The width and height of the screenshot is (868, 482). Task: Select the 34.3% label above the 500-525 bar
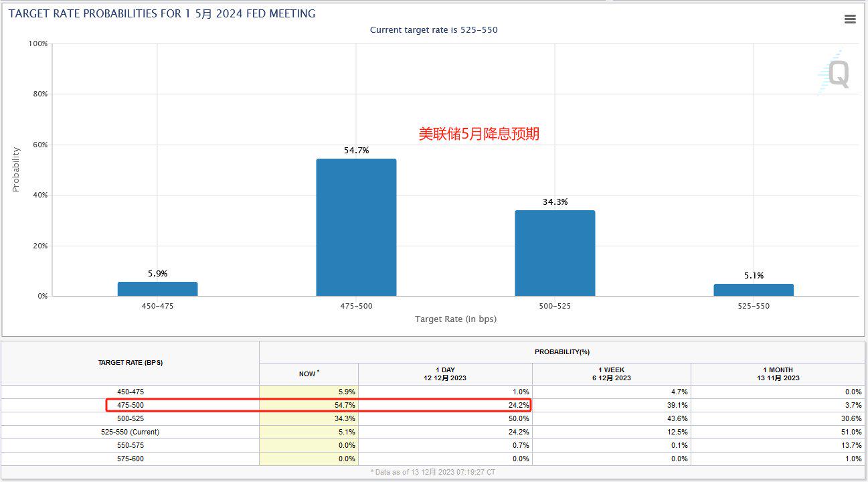pyautogui.click(x=555, y=202)
